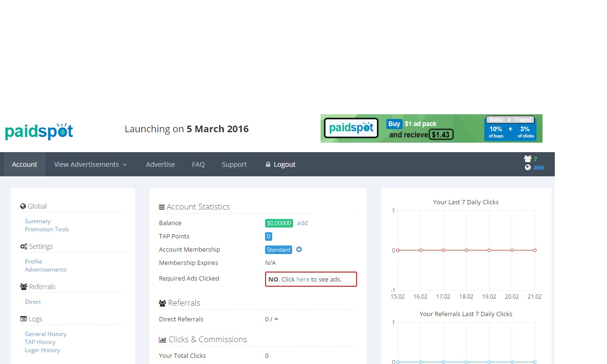Click the $0.00000 balance badge
This screenshot has width=607, height=364.
pyautogui.click(x=279, y=223)
